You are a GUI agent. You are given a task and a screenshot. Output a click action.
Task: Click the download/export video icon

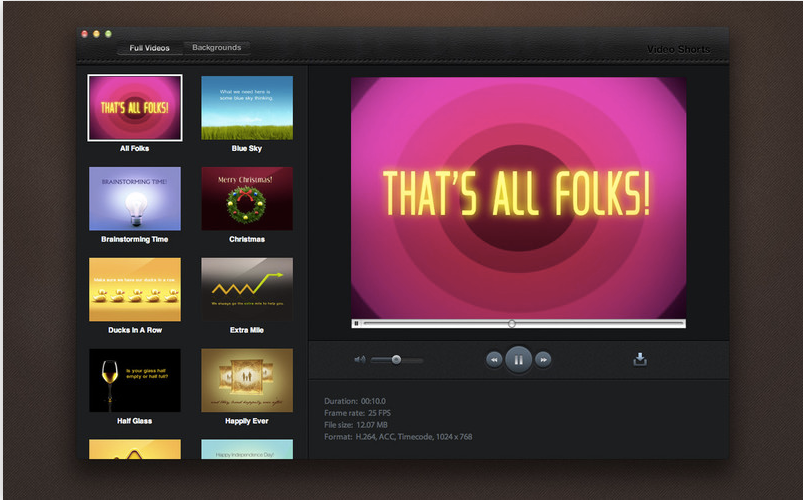pyautogui.click(x=640, y=359)
